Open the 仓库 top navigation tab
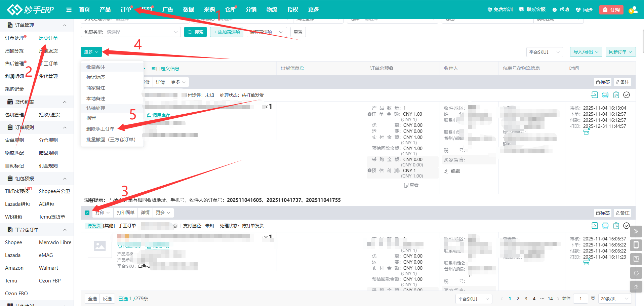The image size is (644, 306). tap(230, 9)
